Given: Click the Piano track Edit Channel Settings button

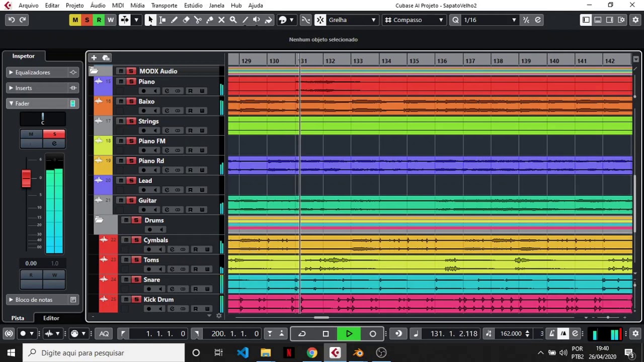Looking at the screenshot, I should point(167,91).
